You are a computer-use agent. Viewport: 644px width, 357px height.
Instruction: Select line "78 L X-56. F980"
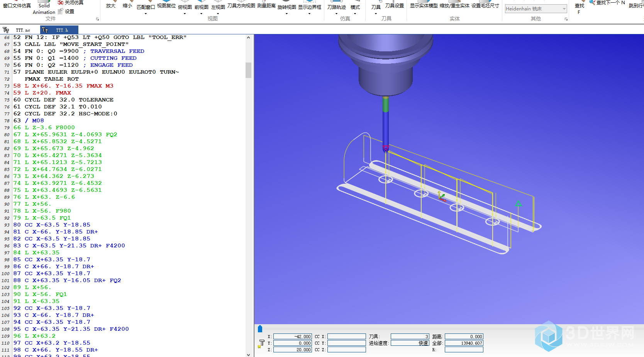click(x=42, y=211)
